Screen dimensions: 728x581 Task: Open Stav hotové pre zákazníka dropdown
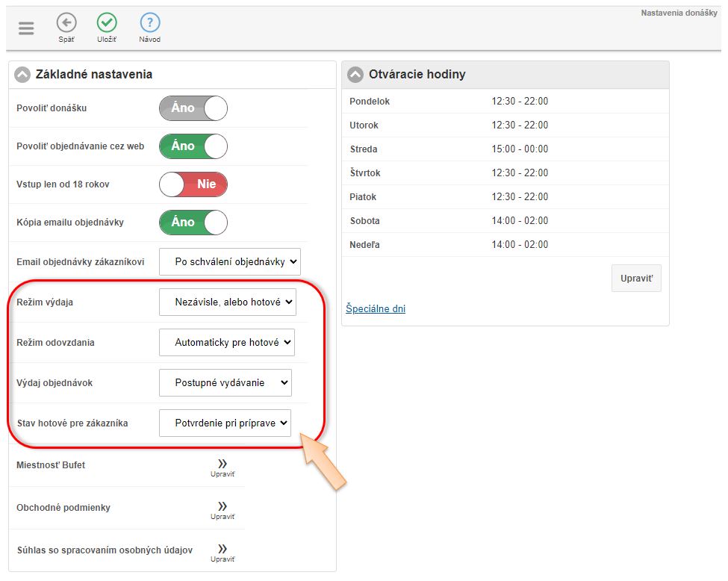click(225, 423)
